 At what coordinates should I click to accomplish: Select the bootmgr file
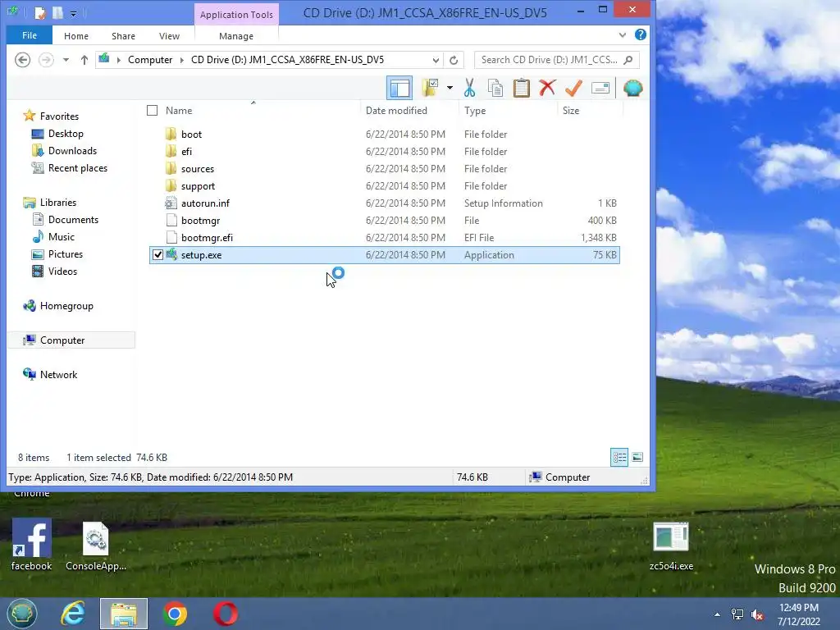[200, 220]
